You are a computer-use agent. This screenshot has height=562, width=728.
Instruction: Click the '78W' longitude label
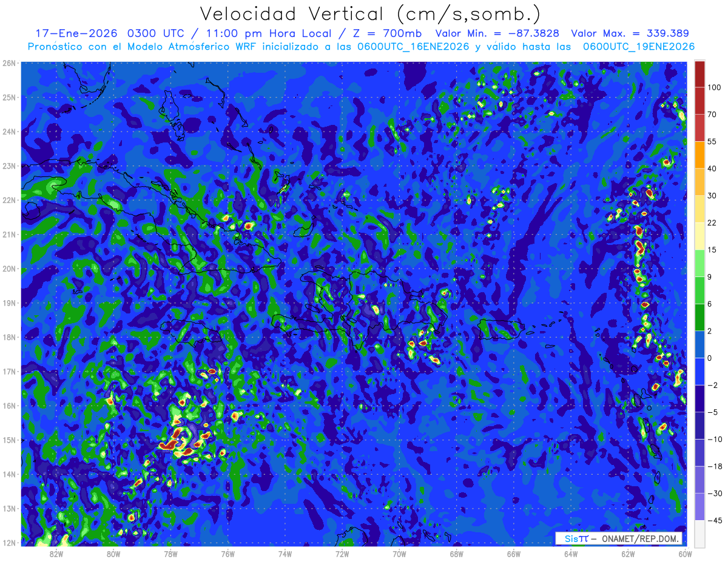(170, 554)
